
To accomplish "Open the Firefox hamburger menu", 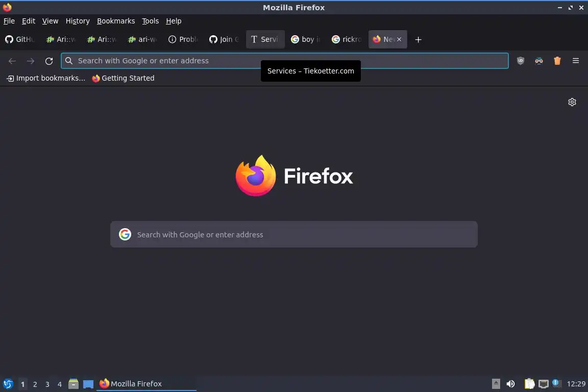I will (x=576, y=61).
